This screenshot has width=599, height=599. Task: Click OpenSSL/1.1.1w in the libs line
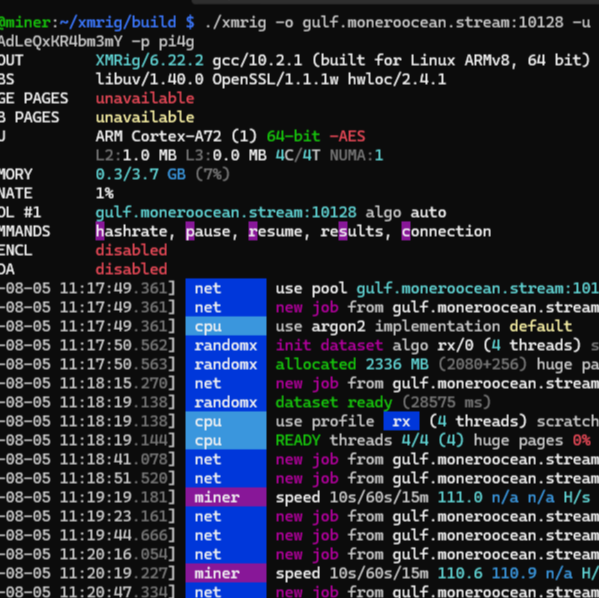tap(275, 79)
